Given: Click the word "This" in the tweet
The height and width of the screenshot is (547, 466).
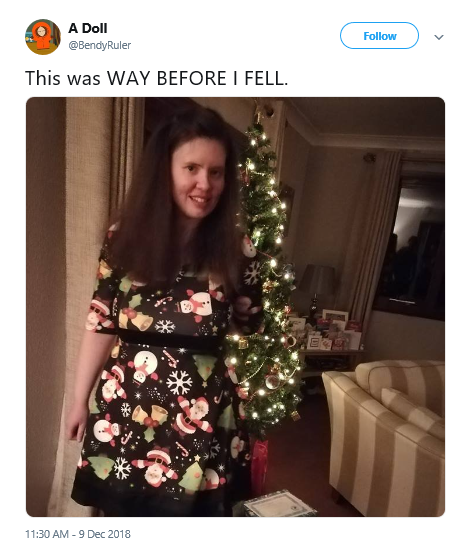Looking at the screenshot, I should tap(43, 78).
